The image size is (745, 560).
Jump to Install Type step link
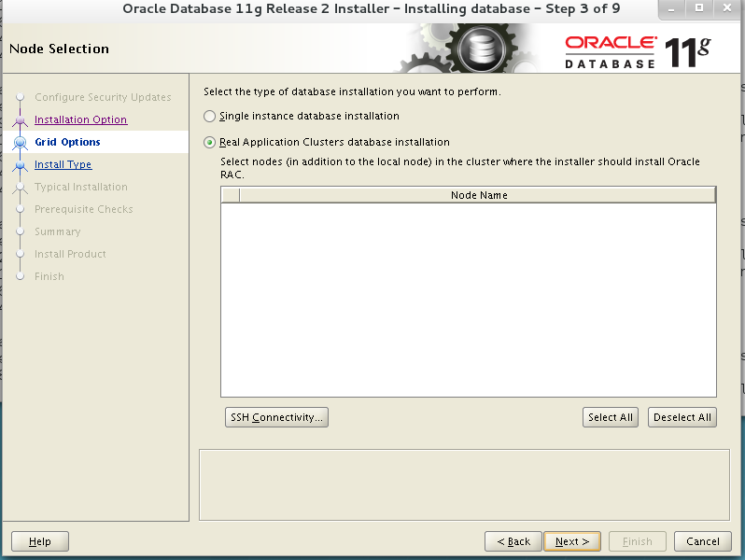[63, 164]
